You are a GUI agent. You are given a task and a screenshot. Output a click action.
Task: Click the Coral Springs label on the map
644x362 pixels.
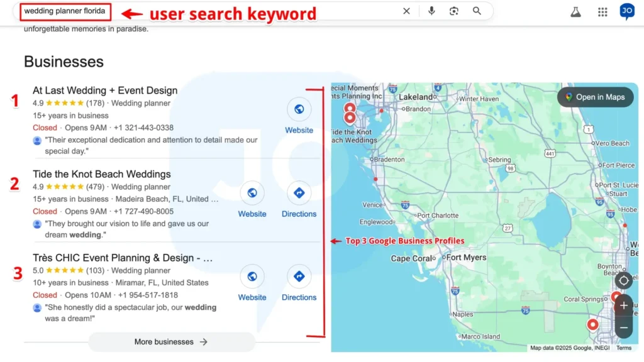pos(584,299)
